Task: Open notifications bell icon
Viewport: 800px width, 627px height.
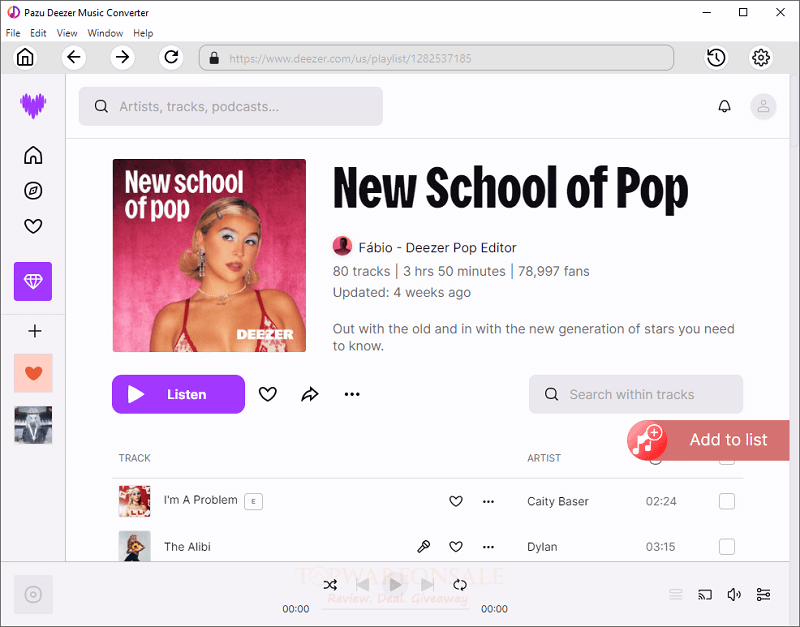Action: (724, 106)
